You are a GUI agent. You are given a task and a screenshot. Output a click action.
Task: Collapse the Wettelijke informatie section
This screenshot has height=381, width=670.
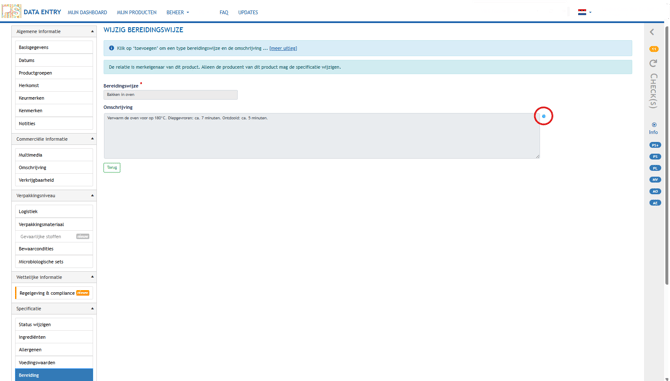click(92, 277)
